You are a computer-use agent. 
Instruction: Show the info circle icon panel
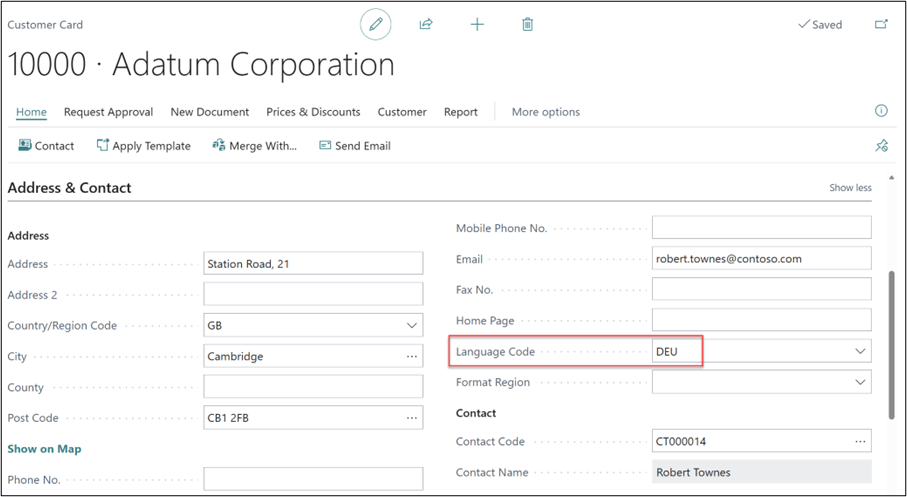pyautogui.click(x=881, y=111)
